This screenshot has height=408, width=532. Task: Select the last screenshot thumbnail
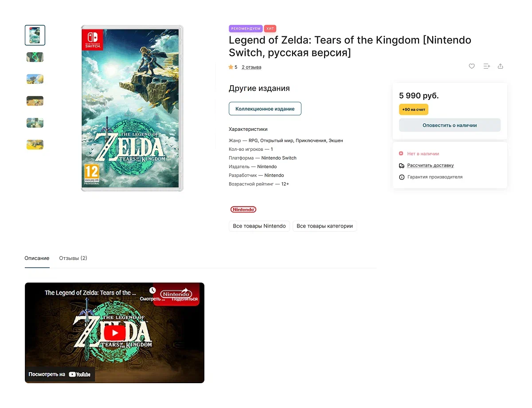tap(35, 145)
